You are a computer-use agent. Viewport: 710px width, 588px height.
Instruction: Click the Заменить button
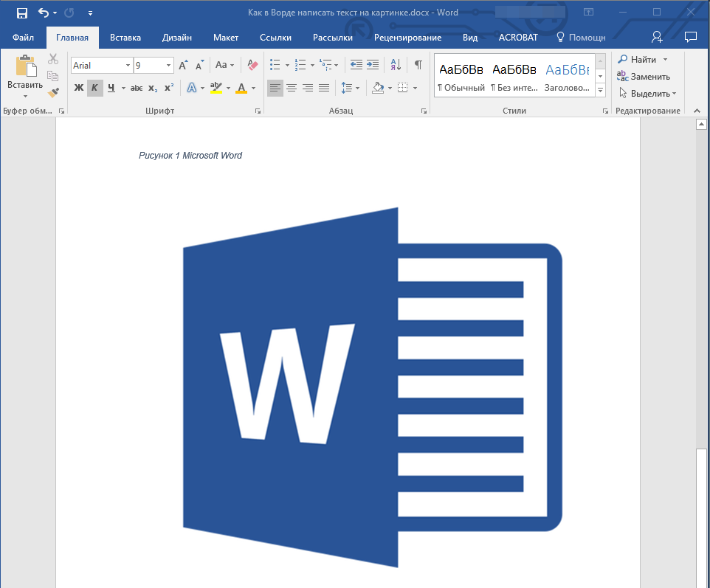(x=644, y=76)
